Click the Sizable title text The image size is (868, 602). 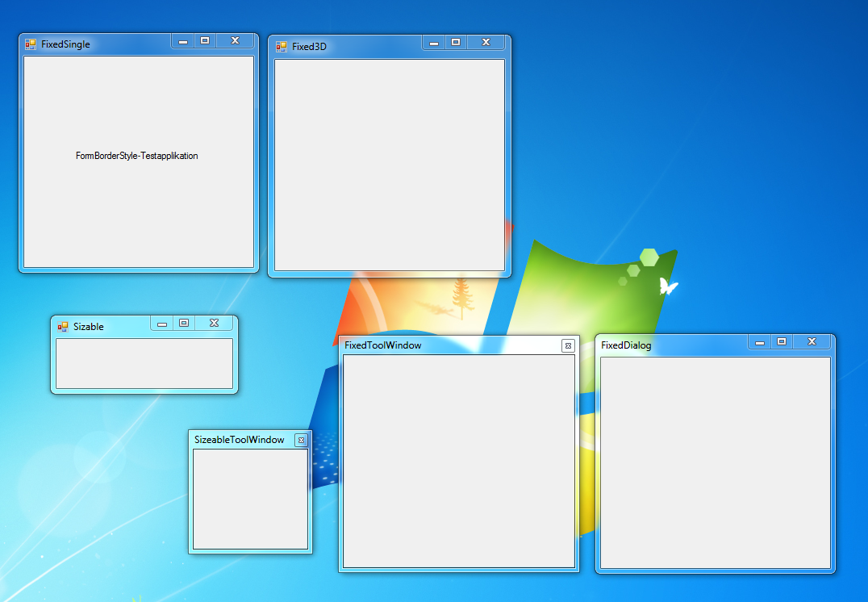coord(89,327)
